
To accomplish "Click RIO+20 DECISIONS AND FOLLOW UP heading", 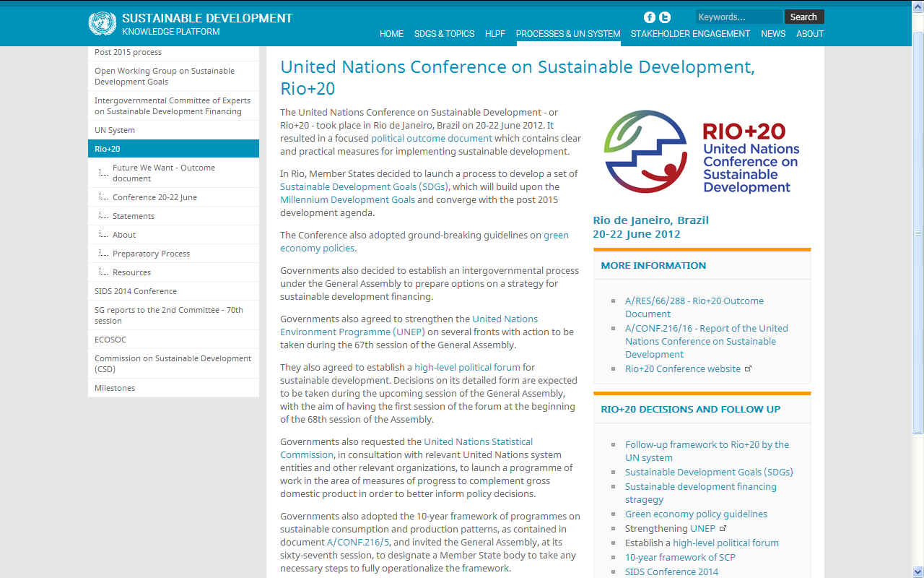I will click(x=691, y=409).
